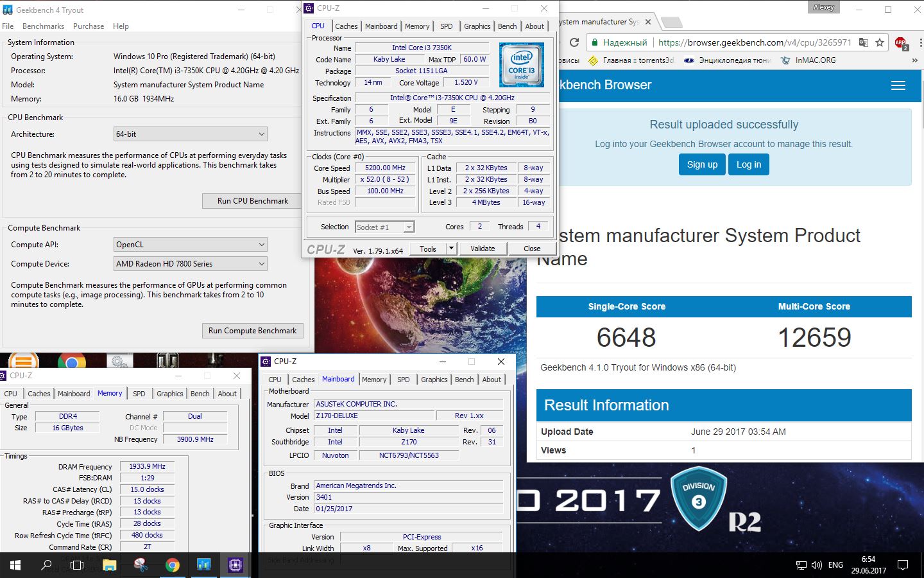The width and height of the screenshot is (924, 578).
Task: Open Bench tab in top CPU-Z window
Action: click(508, 26)
